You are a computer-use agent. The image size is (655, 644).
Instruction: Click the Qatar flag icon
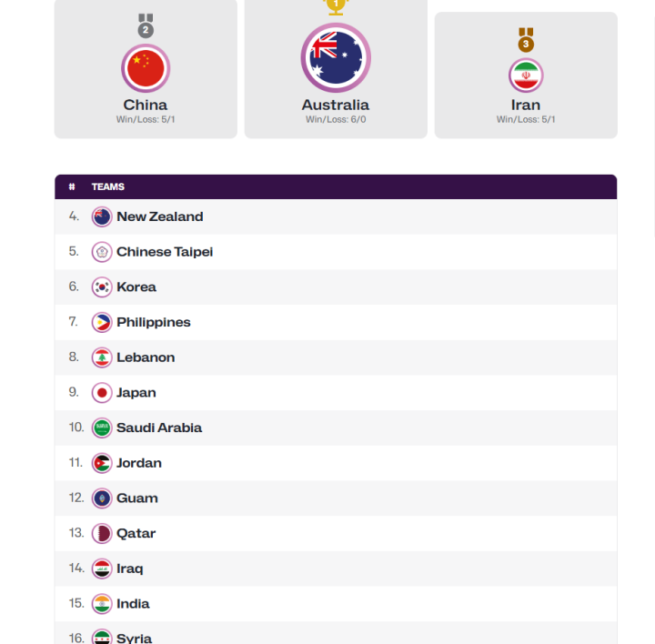coord(102,533)
